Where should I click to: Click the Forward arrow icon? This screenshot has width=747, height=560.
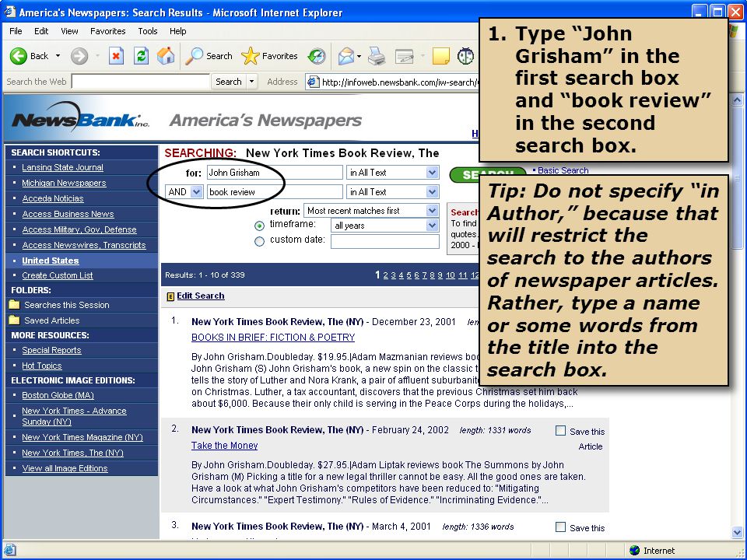click(79, 56)
